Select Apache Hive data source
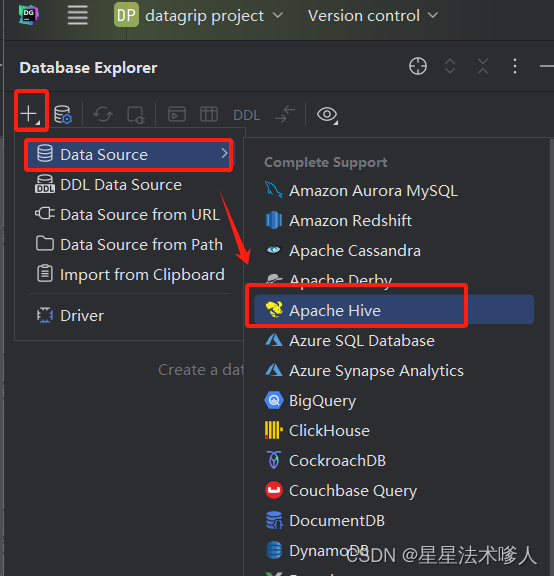The image size is (554, 576). point(394,309)
